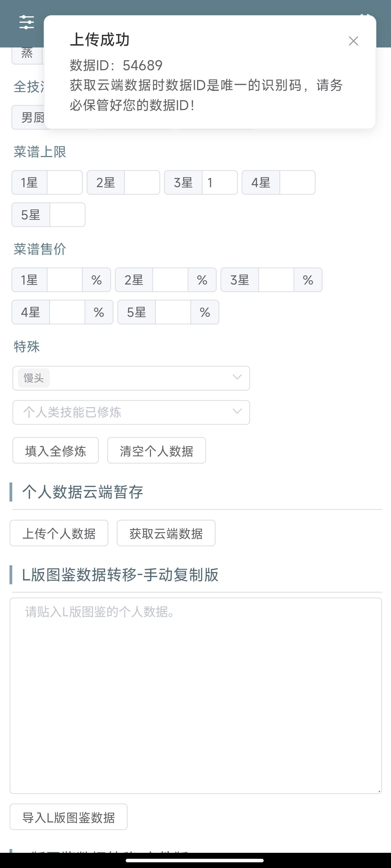Click the 获取云端数据 button

pyautogui.click(x=166, y=533)
